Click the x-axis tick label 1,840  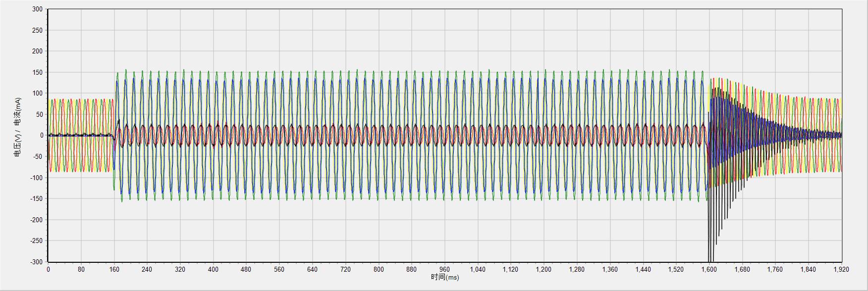(809, 270)
